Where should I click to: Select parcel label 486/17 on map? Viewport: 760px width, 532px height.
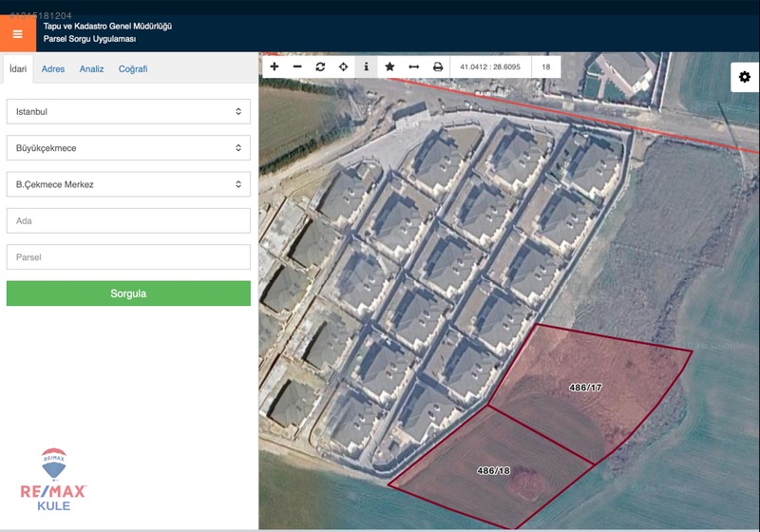585,388
